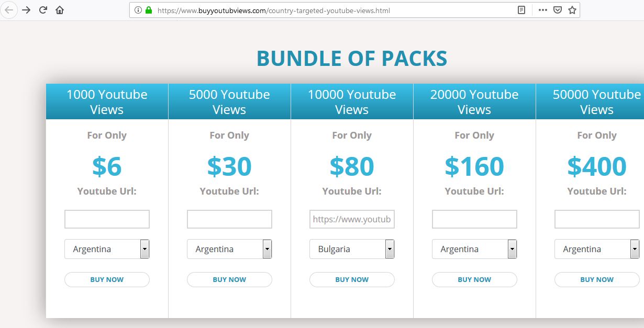View the green padlock connection details
The width and height of the screenshot is (644, 328).
click(x=149, y=10)
